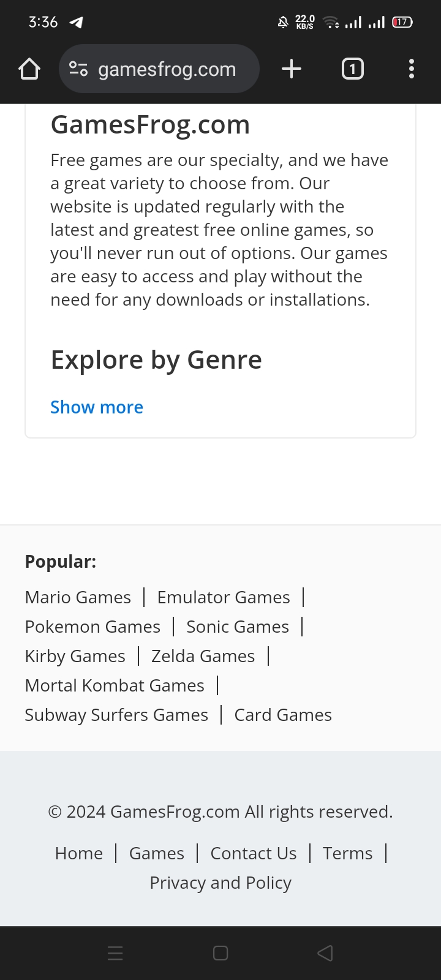Tap the browser home icon
The height and width of the screenshot is (980, 441).
click(x=29, y=69)
